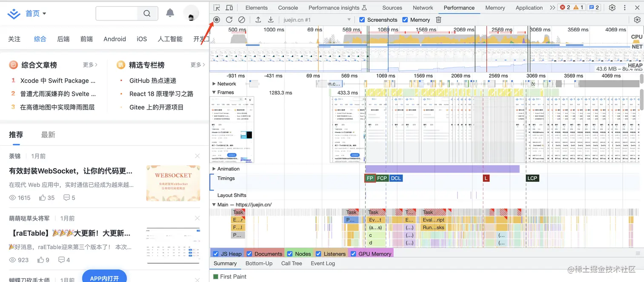Screen dimensions: 644x282
Task: Open the Android category
Action: [x=115, y=39]
